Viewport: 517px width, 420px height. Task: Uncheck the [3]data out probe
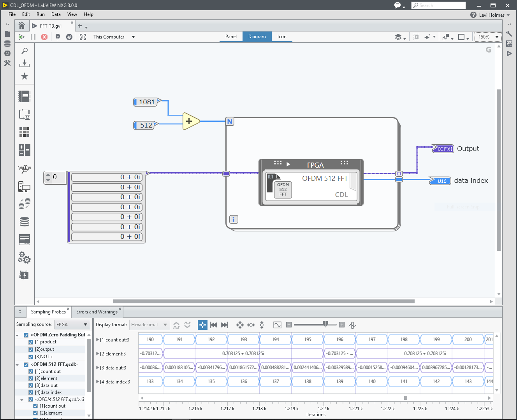(31, 385)
